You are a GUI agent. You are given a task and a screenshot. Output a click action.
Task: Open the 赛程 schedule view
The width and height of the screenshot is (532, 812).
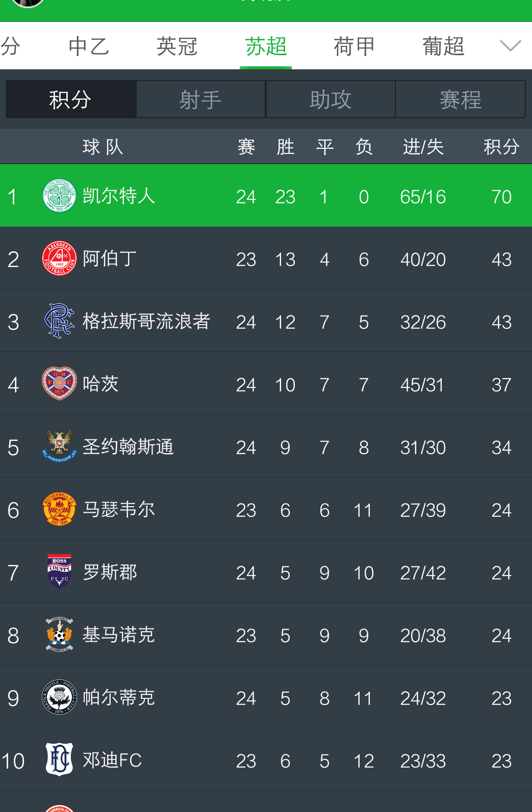[461, 99]
